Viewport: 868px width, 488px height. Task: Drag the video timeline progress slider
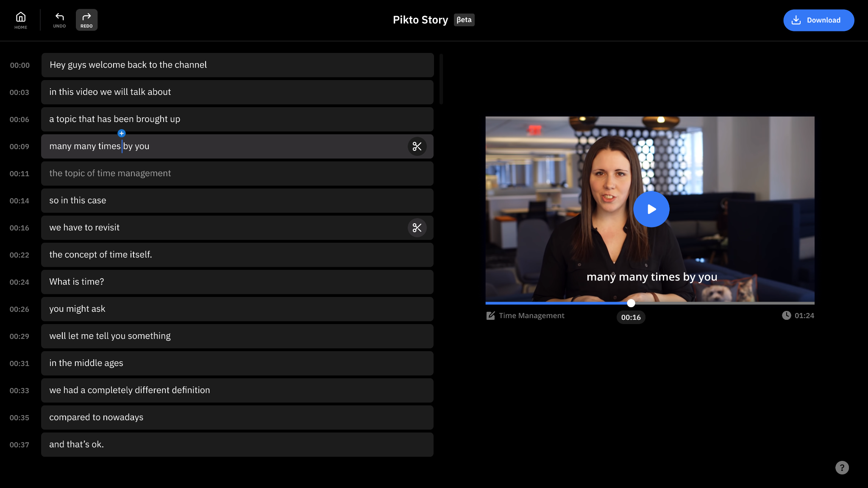(629, 303)
